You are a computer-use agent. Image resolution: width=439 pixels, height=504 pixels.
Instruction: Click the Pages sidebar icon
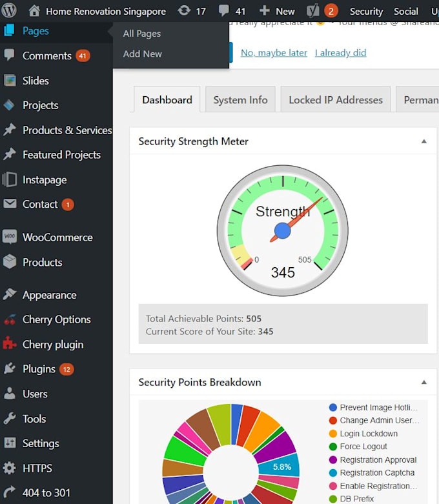coord(9,30)
